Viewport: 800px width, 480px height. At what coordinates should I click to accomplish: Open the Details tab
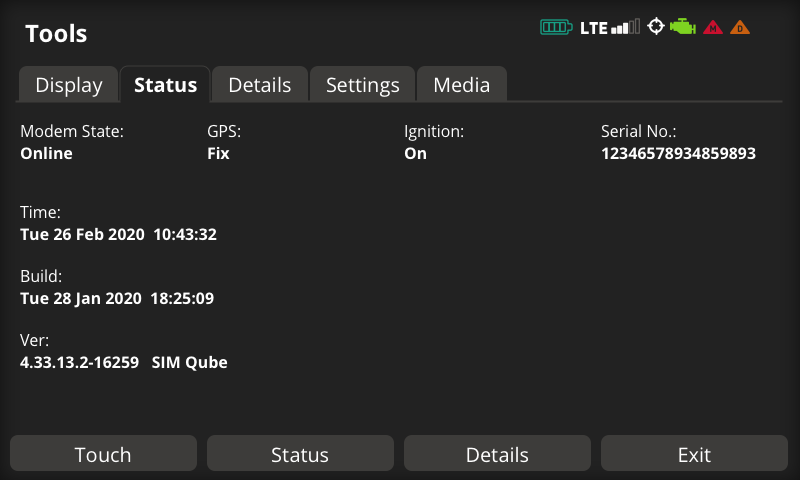(260, 85)
